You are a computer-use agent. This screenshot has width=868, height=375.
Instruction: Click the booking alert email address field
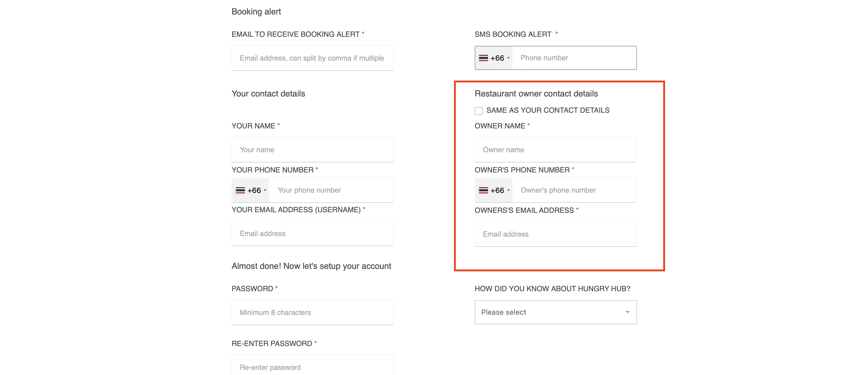pos(312,58)
